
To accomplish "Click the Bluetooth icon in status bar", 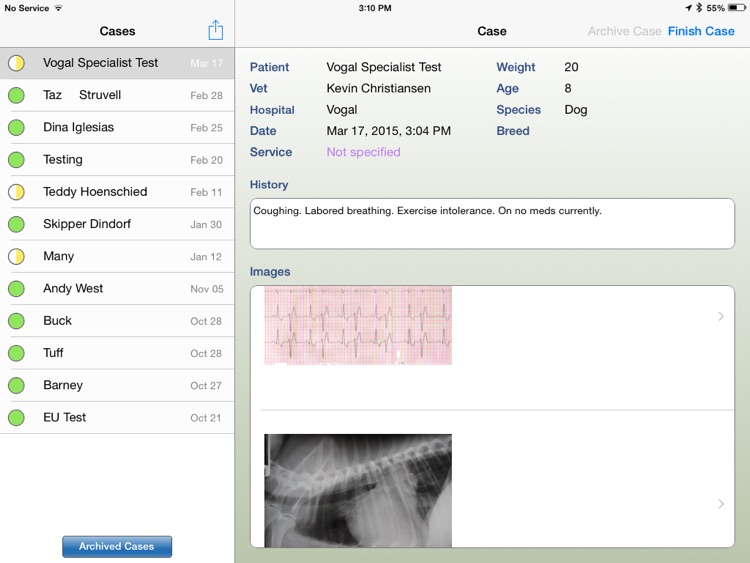I will tap(699, 8).
